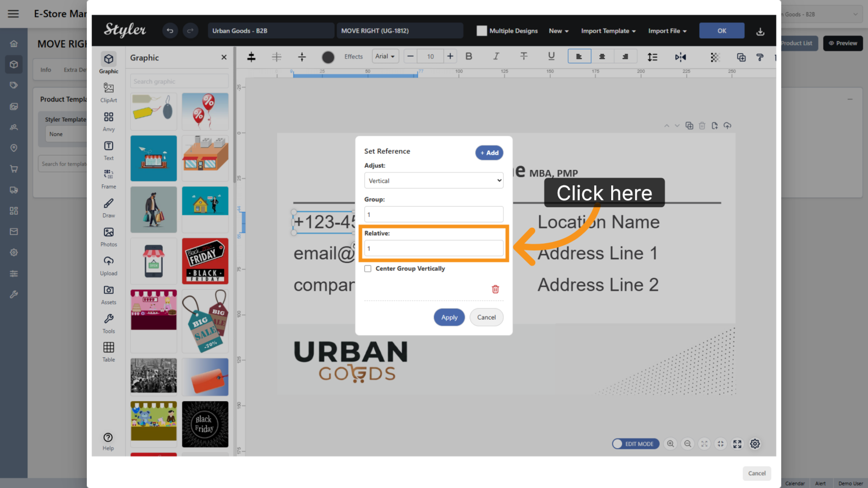The width and height of the screenshot is (868, 488).
Task: Click the Urban Goods - B2B field
Action: tap(271, 31)
